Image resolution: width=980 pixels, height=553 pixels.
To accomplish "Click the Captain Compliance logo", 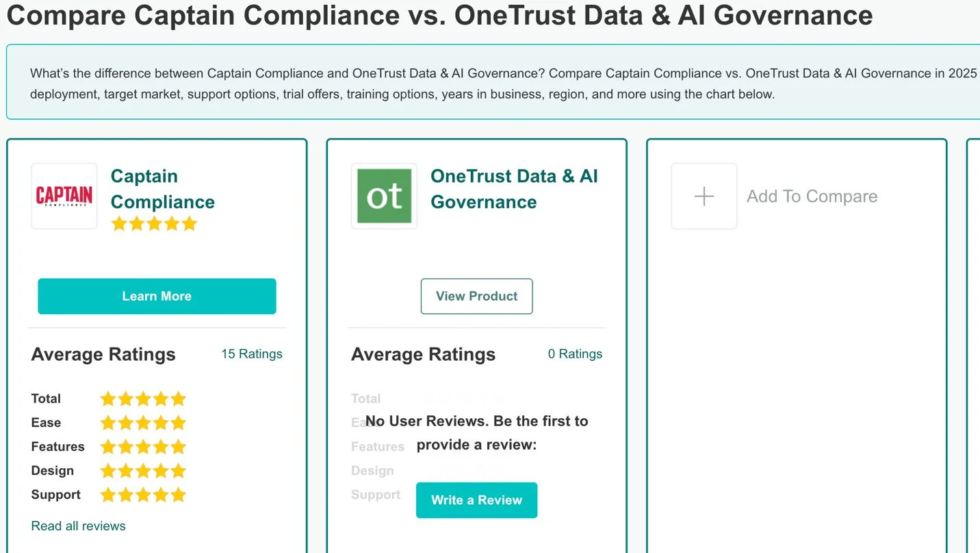I will click(64, 196).
